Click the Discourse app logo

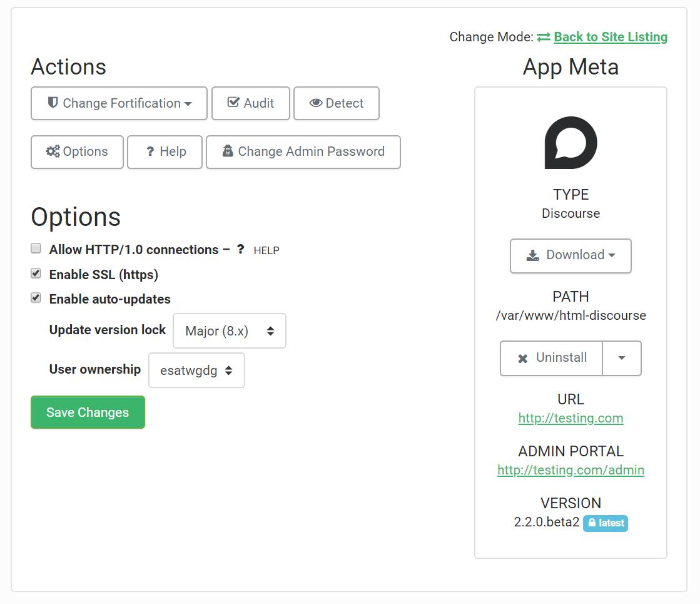point(571,143)
